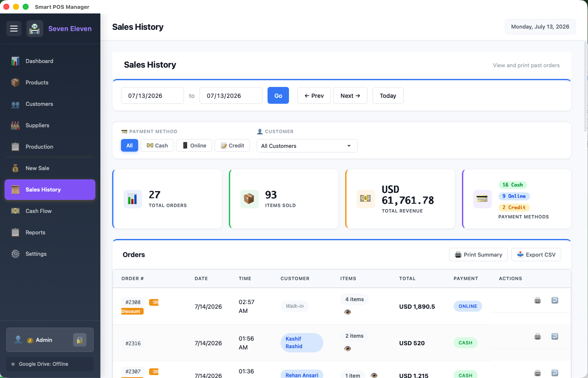
Task: Click the orange tag icon on #2308
Action: [x=154, y=302]
